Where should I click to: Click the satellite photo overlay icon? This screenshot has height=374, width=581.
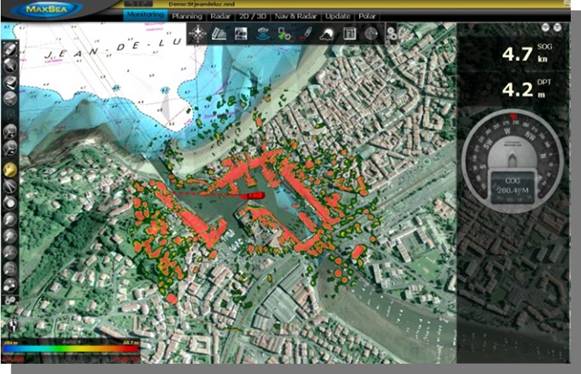[241, 34]
